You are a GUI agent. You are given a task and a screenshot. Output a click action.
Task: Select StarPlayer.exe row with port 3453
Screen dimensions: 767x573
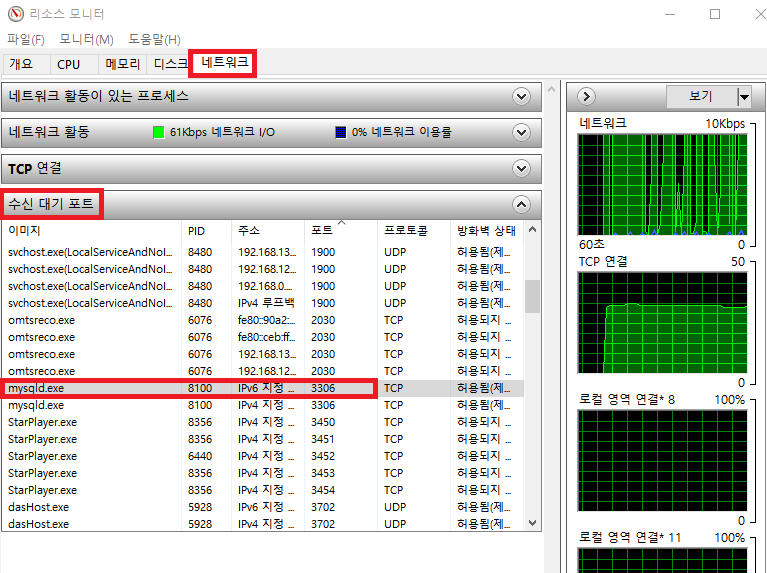(x=263, y=473)
